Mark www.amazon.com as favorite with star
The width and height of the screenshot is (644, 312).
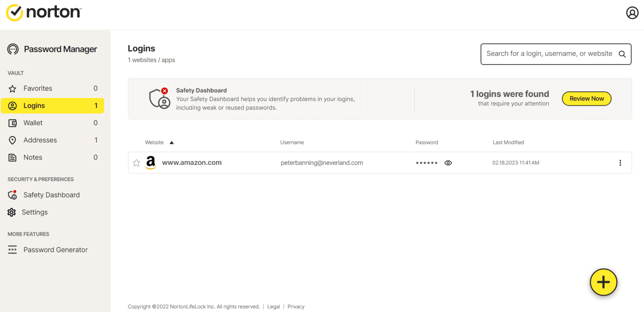[137, 163]
